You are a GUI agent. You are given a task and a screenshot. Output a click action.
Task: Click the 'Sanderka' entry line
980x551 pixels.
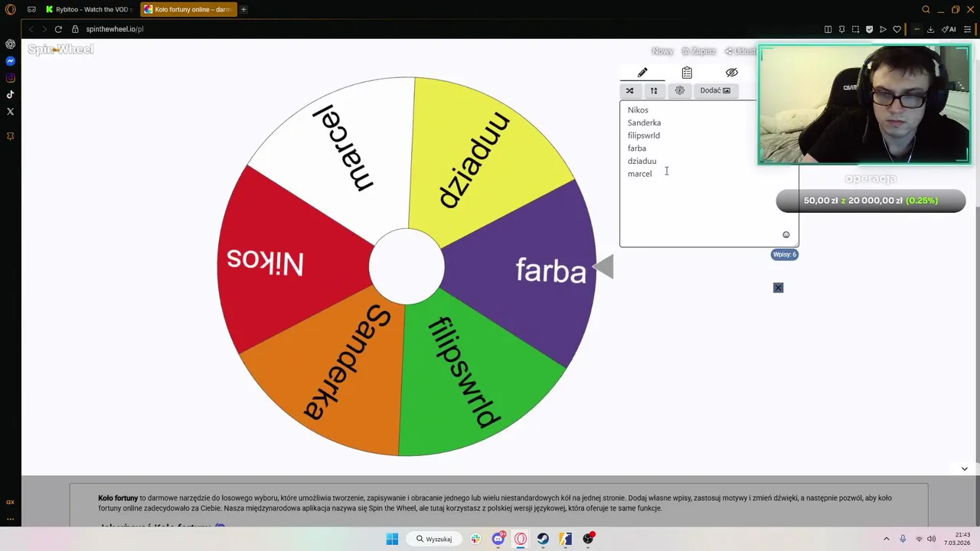644,123
